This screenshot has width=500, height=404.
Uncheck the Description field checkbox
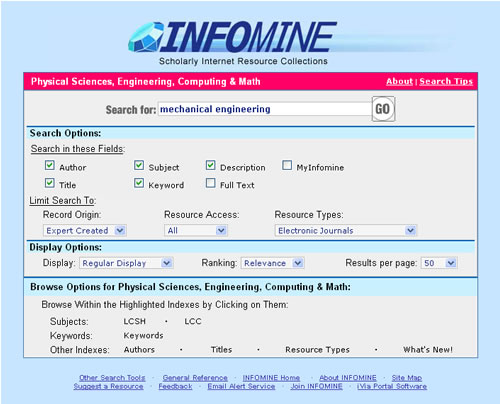coord(210,165)
